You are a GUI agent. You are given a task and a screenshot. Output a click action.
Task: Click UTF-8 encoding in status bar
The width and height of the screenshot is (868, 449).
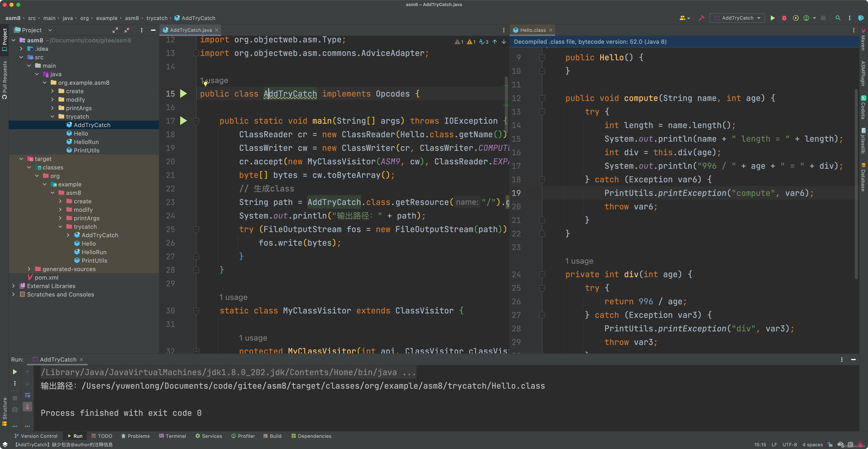(x=790, y=444)
